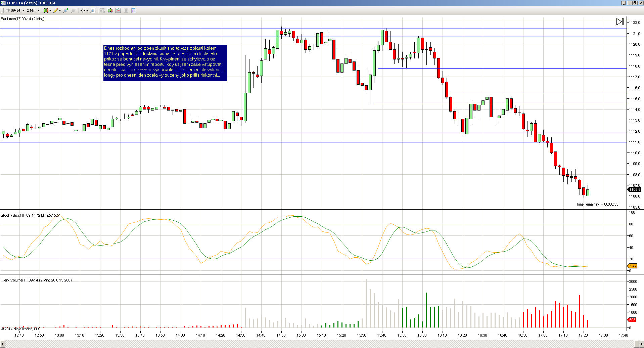Select the crosshair cursor tool

tap(83, 10)
